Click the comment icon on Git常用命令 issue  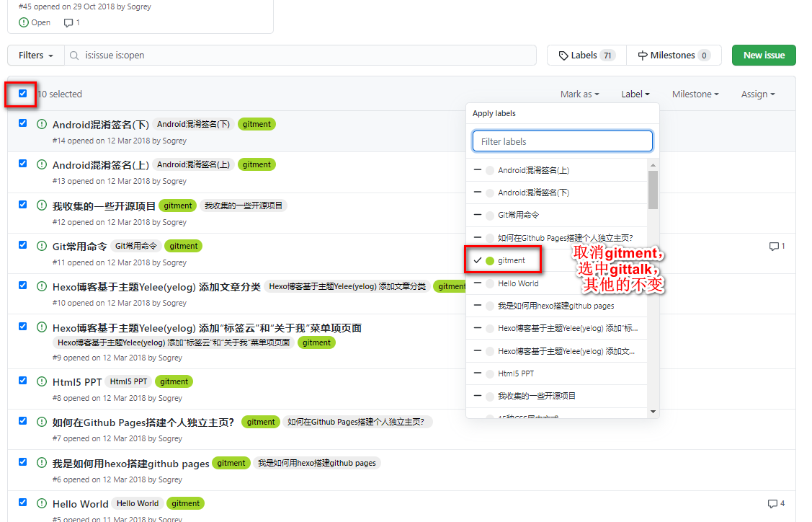point(774,247)
